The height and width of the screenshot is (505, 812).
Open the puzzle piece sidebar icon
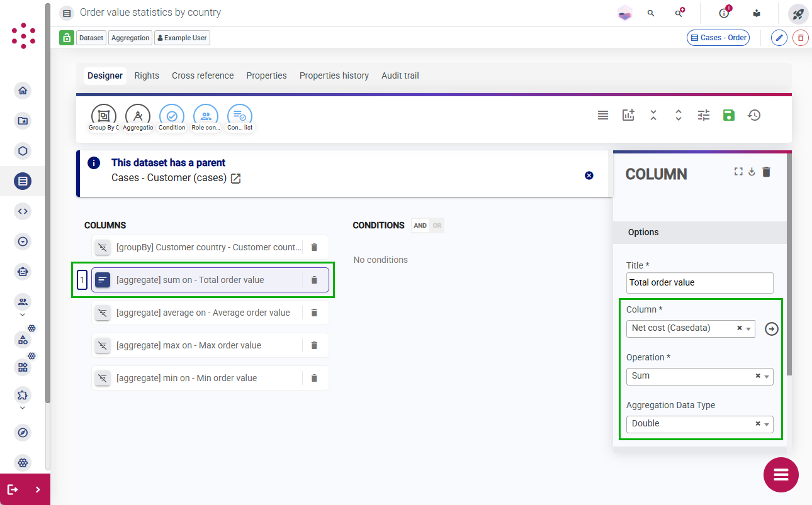[x=23, y=395]
